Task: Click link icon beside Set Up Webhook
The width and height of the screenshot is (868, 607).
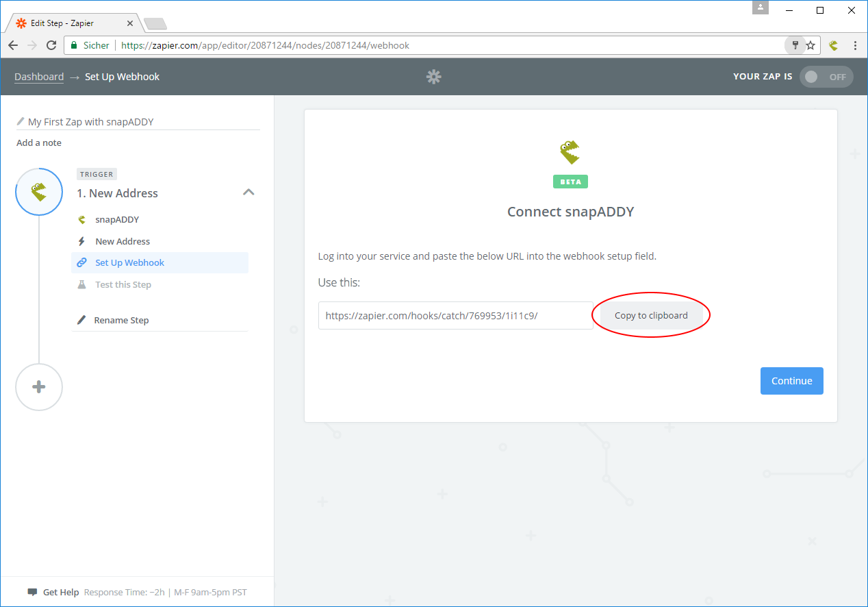Action: (x=81, y=262)
